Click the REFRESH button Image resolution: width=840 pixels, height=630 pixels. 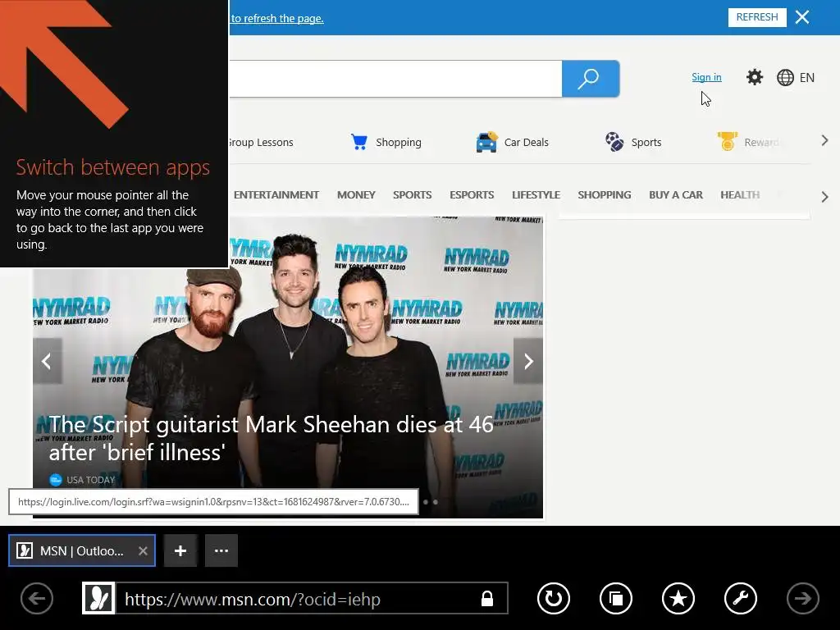pos(757,17)
